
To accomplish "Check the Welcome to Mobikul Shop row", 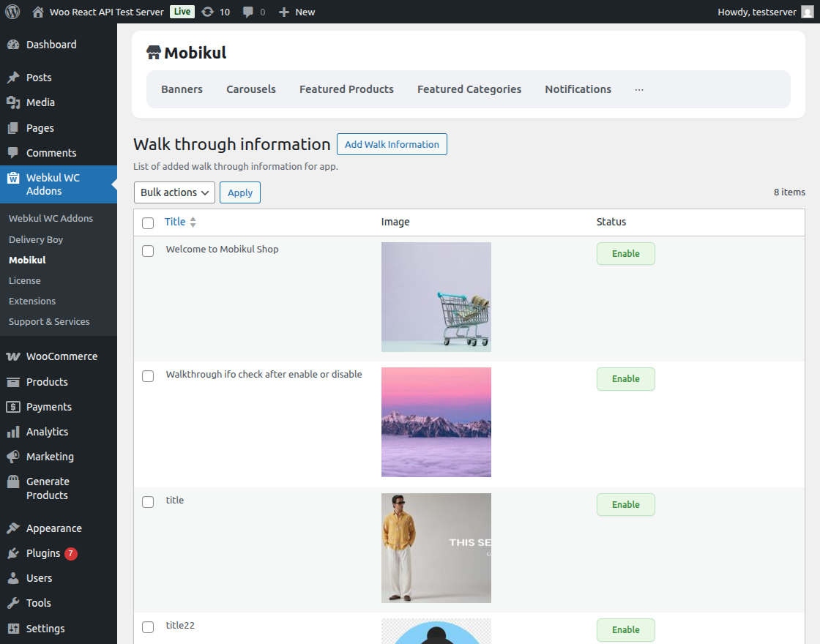I will point(148,251).
